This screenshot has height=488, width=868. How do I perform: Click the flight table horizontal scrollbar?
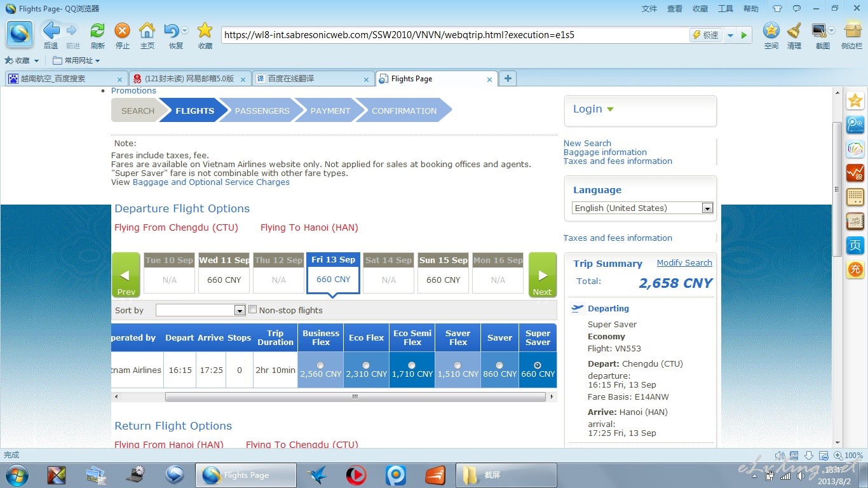click(x=355, y=396)
